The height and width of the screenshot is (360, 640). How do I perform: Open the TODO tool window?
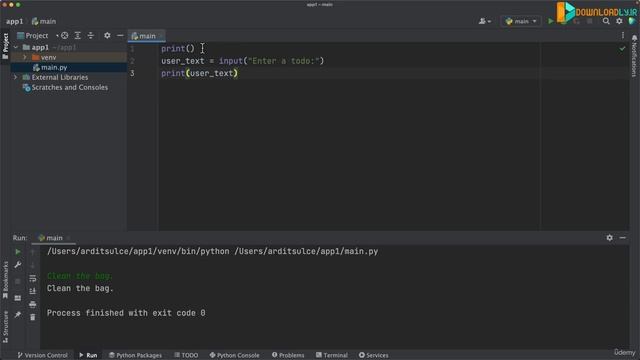(186, 355)
